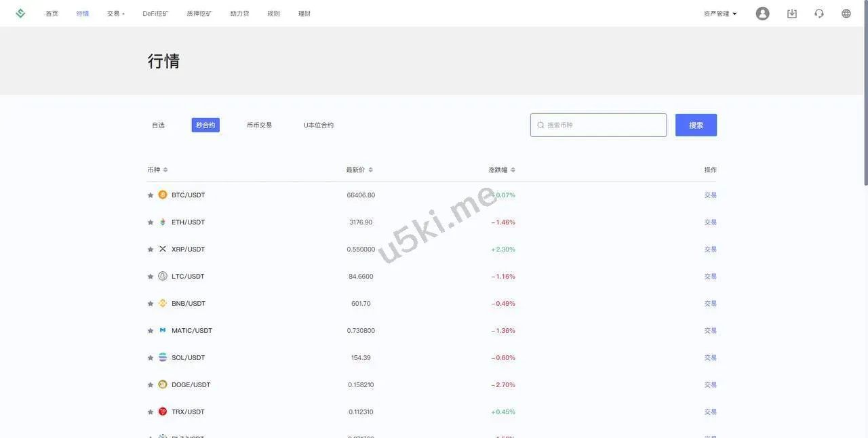Click the exchange logo in top-left corner

(x=20, y=13)
